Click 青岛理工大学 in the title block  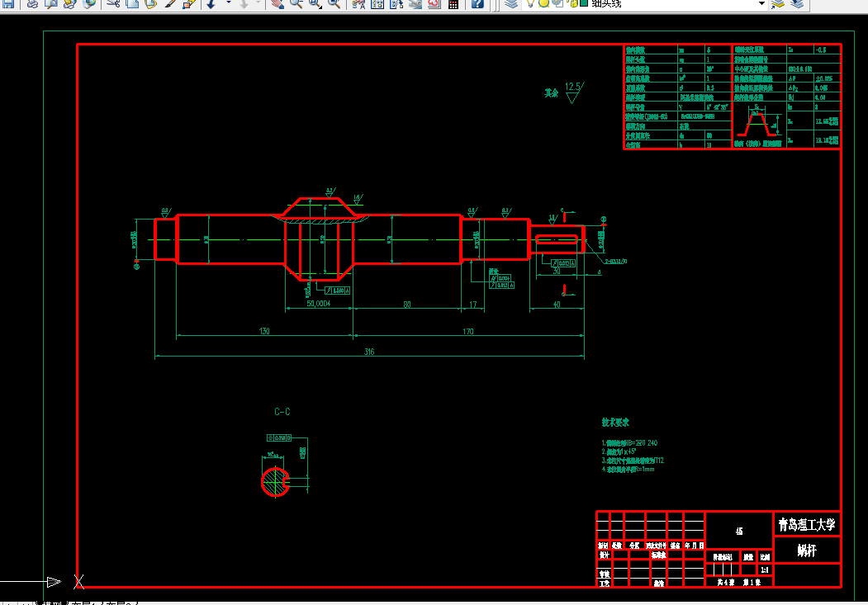pos(807,524)
